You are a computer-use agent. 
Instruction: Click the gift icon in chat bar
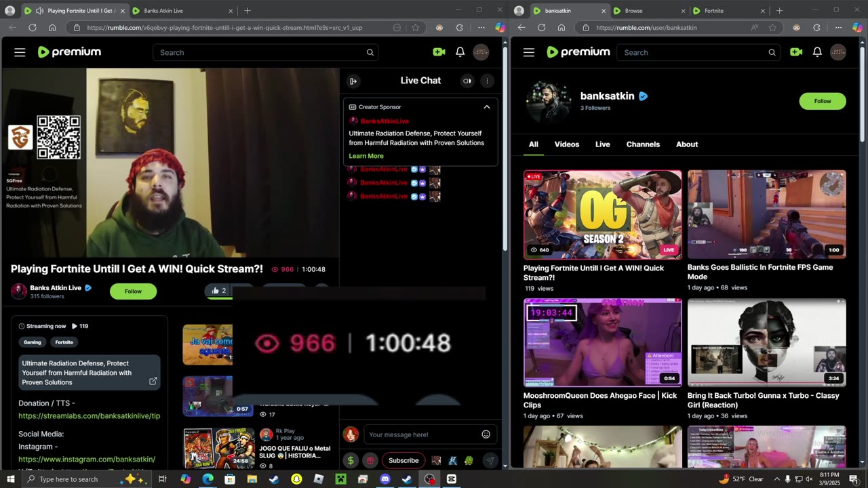(370, 460)
